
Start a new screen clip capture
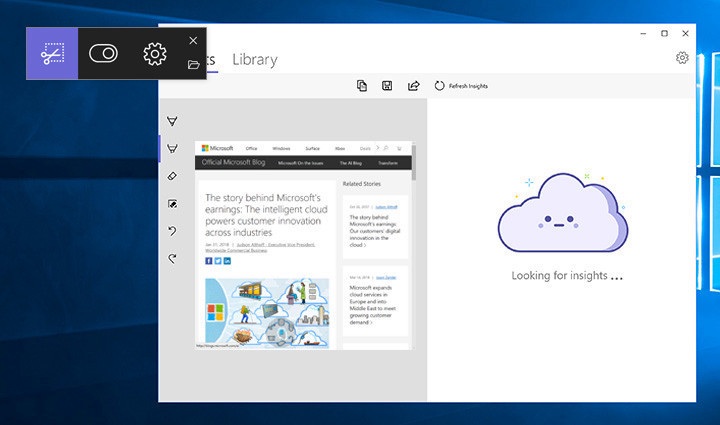click(x=52, y=54)
